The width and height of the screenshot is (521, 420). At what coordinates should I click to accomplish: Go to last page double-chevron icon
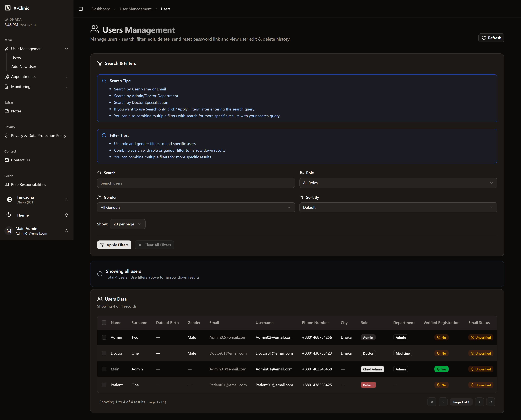(x=491, y=402)
